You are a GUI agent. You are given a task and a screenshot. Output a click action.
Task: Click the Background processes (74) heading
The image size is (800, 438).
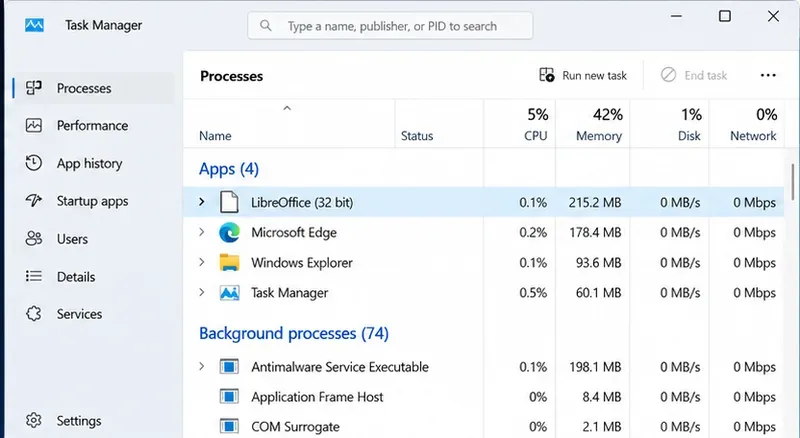[294, 333]
